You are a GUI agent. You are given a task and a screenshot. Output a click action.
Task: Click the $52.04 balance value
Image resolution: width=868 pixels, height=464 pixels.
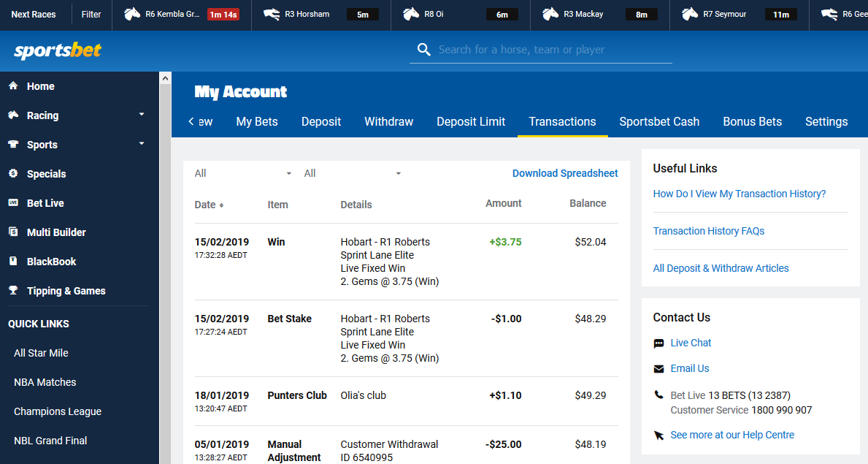coord(591,242)
